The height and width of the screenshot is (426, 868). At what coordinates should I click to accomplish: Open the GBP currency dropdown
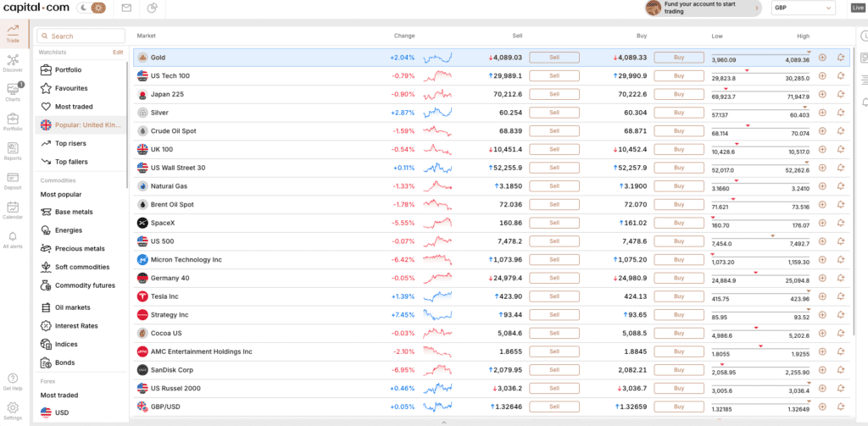pyautogui.click(x=804, y=8)
